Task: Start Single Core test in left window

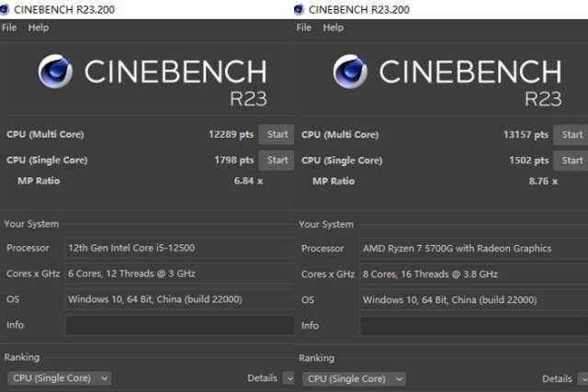Action: tap(277, 161)
